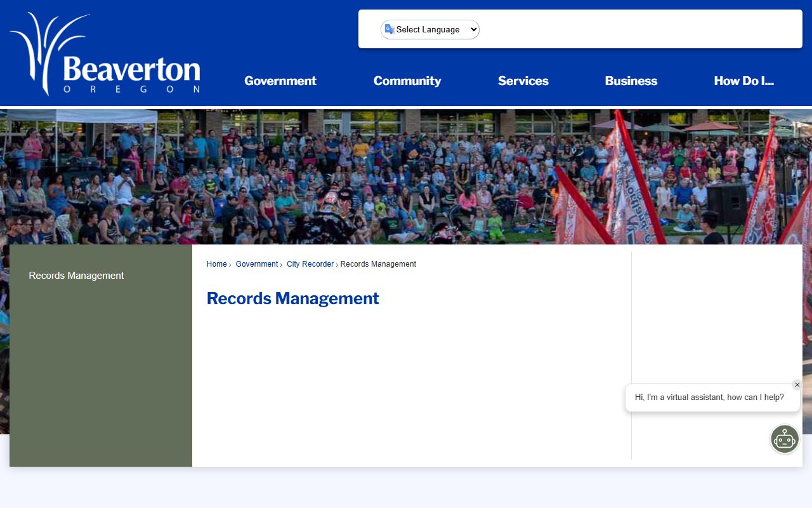Open the virtual assistant robot icon

tap(785, 439)
